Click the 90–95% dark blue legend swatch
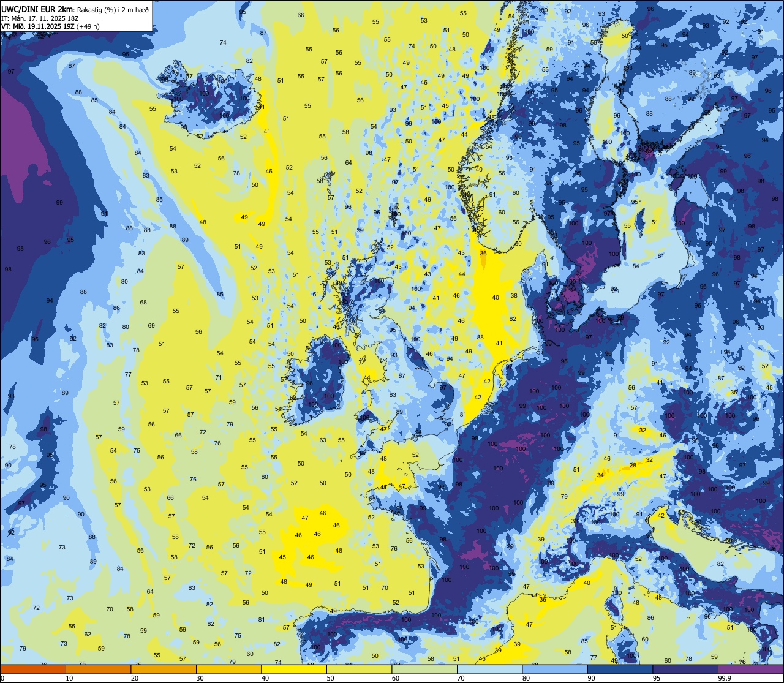The width and height of the screenshot is (784, 683). point(620,669)
